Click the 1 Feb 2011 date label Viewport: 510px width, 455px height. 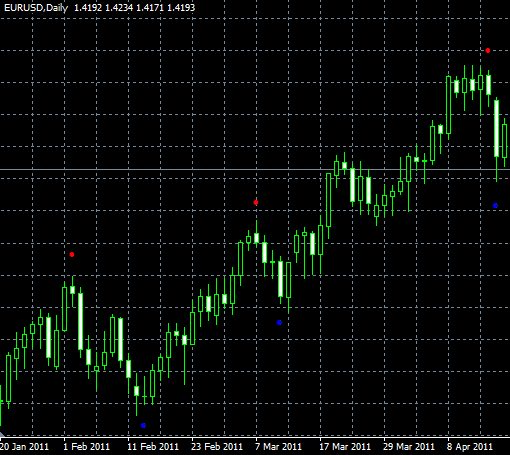tap(87, 447)
